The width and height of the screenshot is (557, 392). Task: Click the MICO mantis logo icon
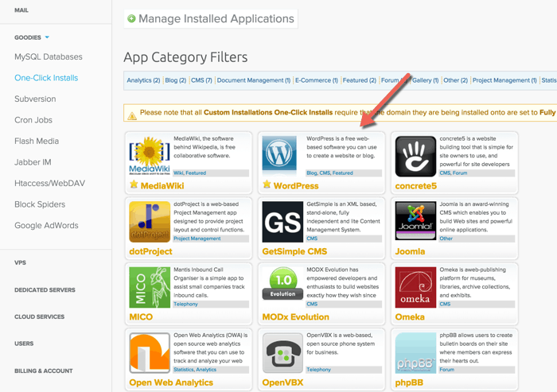[150, 287]
